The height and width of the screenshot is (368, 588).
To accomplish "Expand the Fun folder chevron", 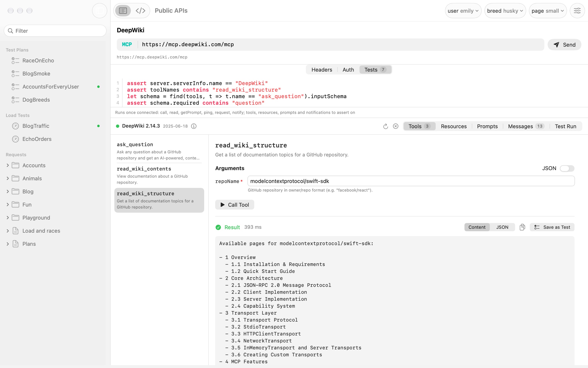I will pos(8,204).
